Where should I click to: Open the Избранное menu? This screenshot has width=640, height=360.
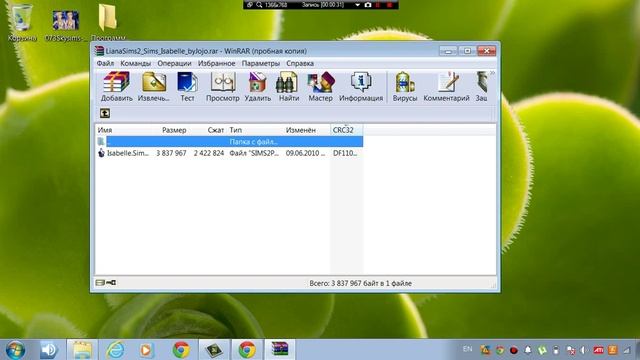pos(216,63)
